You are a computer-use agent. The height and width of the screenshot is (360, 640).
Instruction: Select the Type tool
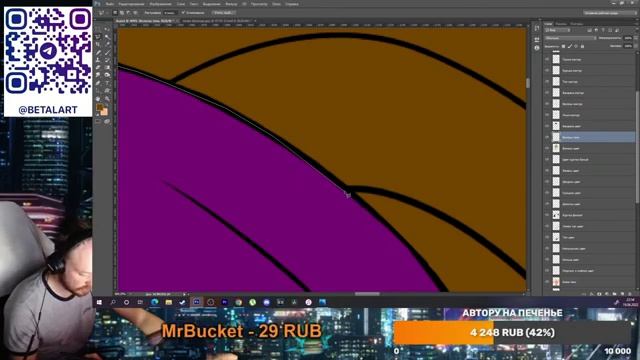point(107,83)
